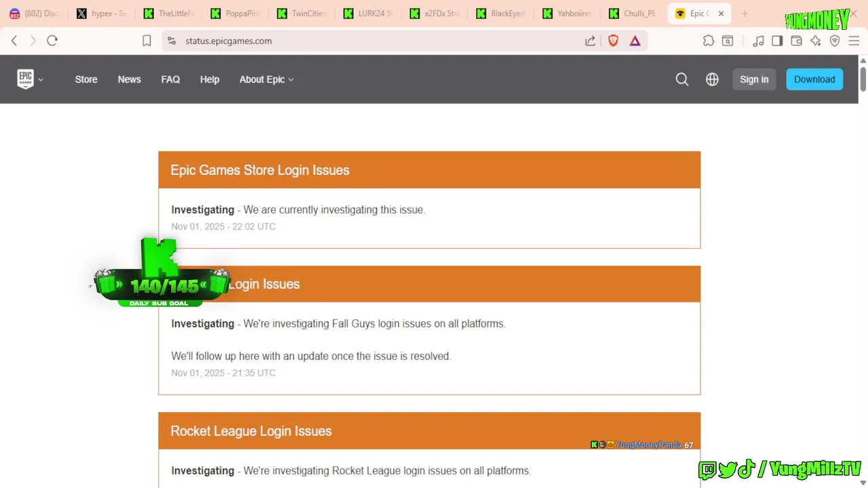Go back using the browser back arrow
The image size is (868, 488).
[14, 41]
